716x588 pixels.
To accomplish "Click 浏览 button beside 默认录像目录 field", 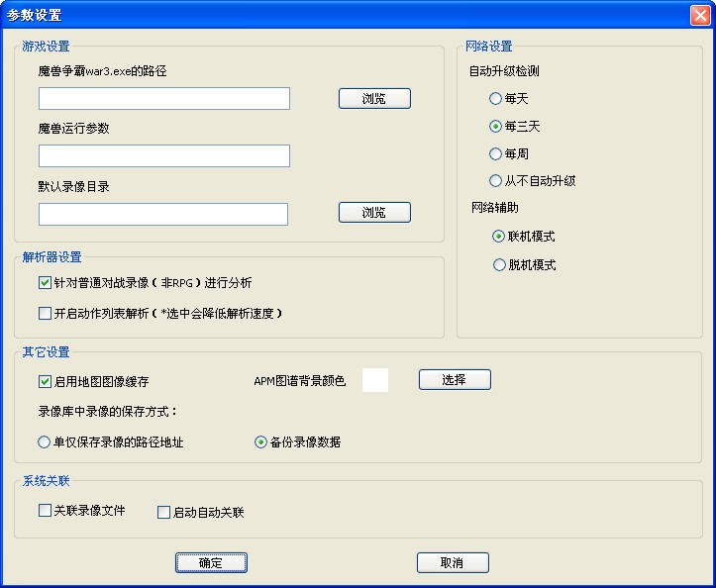I will click(374, 212).
